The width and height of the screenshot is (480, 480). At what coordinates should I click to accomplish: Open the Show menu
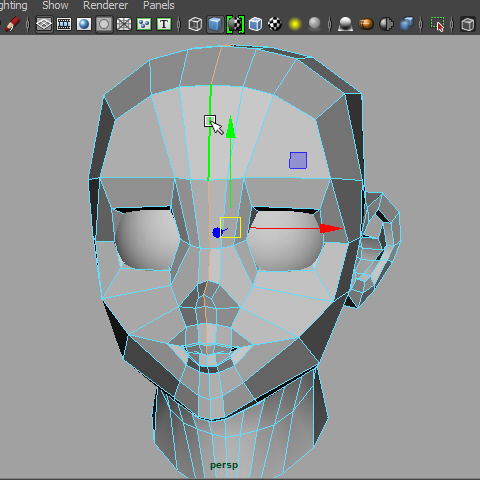pos(55,5)
